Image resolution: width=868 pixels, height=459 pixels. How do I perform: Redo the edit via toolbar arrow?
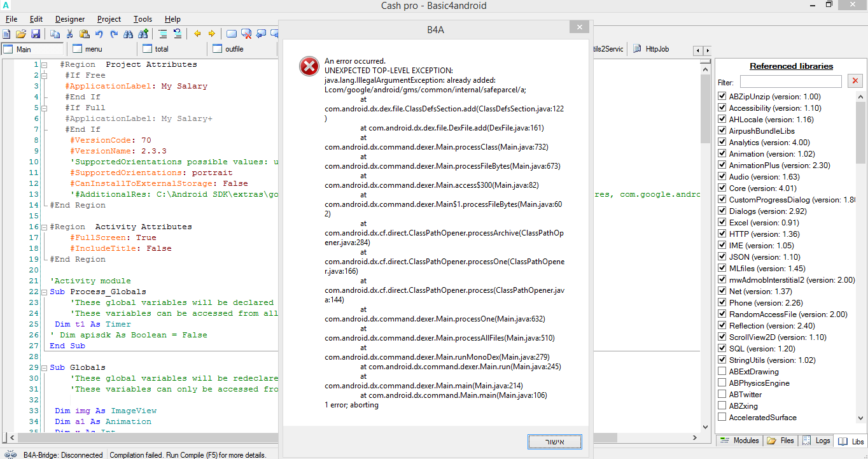coord(114,34)
